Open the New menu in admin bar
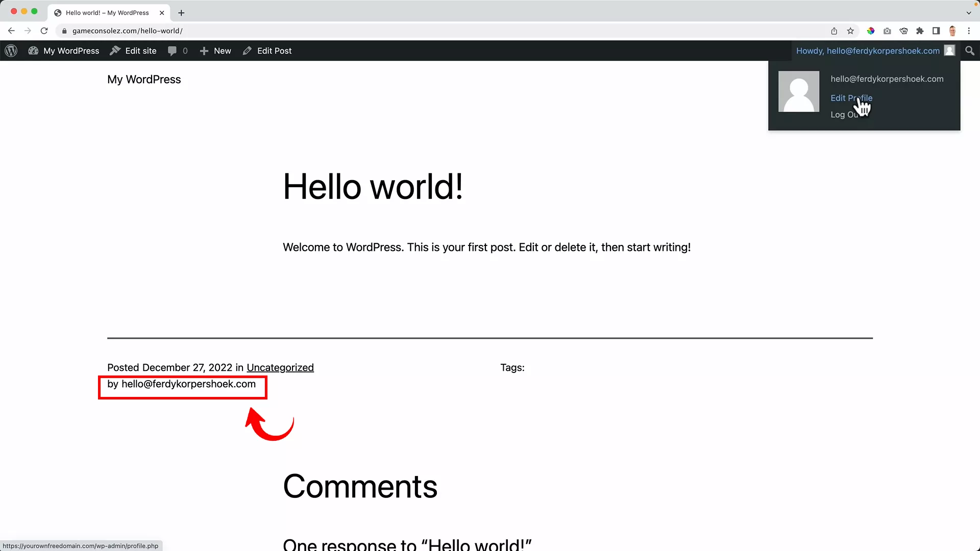Viewport: 980px width, 551px height. click(215, 51)
